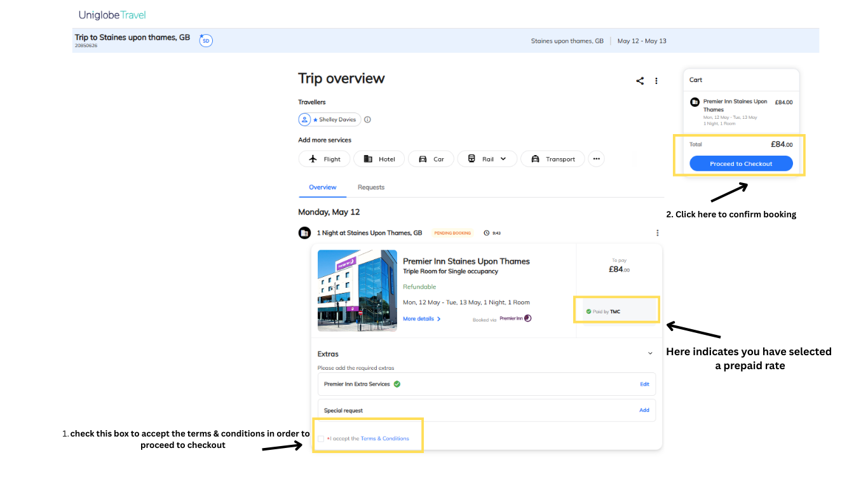Click the Premier Inn Staines Upon Thames title
The image size is (868, 488).
[x=466, y=261]
